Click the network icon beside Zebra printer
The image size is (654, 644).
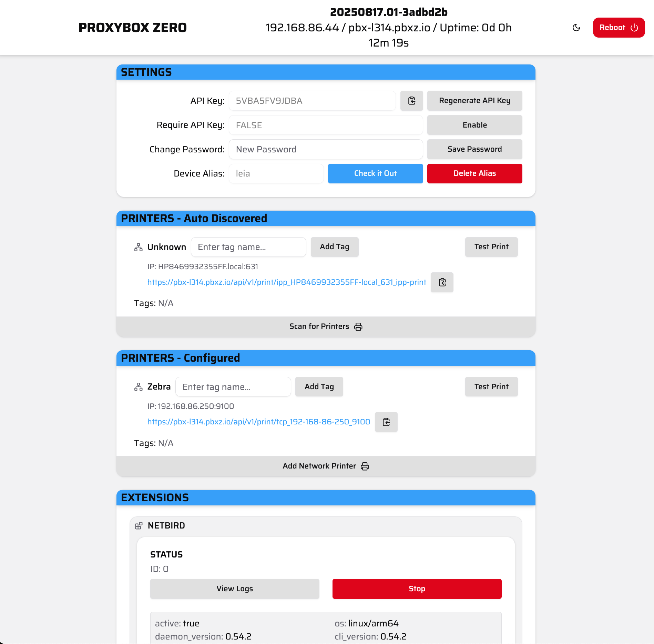tap(138, 386)
